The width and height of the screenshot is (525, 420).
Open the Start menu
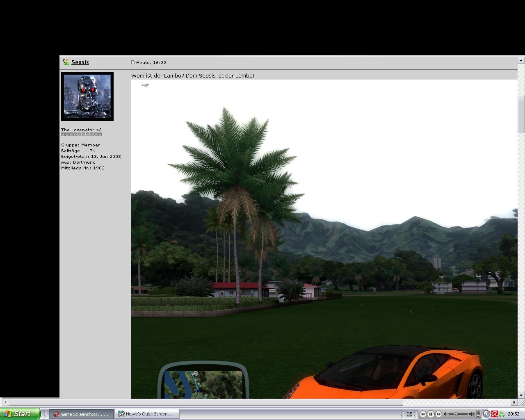pyautogui.click(x=20, y=414)
